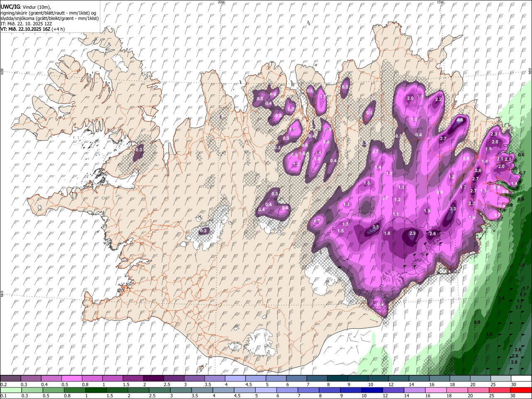532x399 pixels.
Task: Pick the light lavender 4 snow legend swatch
Action: (x=234, y=379)
